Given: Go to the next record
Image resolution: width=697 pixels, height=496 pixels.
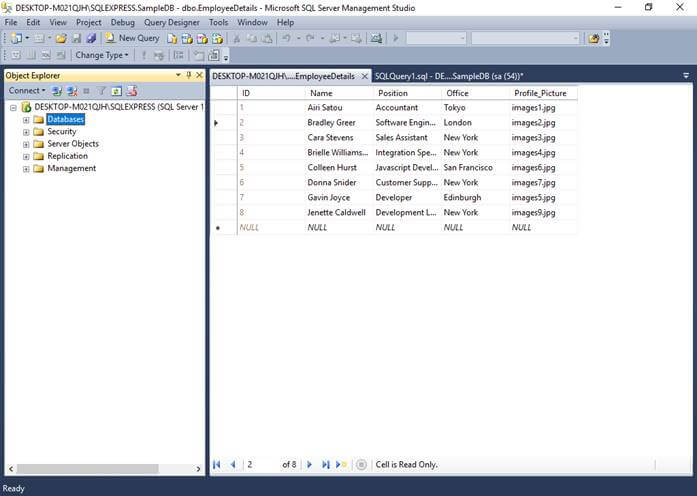Looking at the screenshot, I should pyautogui.click(x=309, y=464).
